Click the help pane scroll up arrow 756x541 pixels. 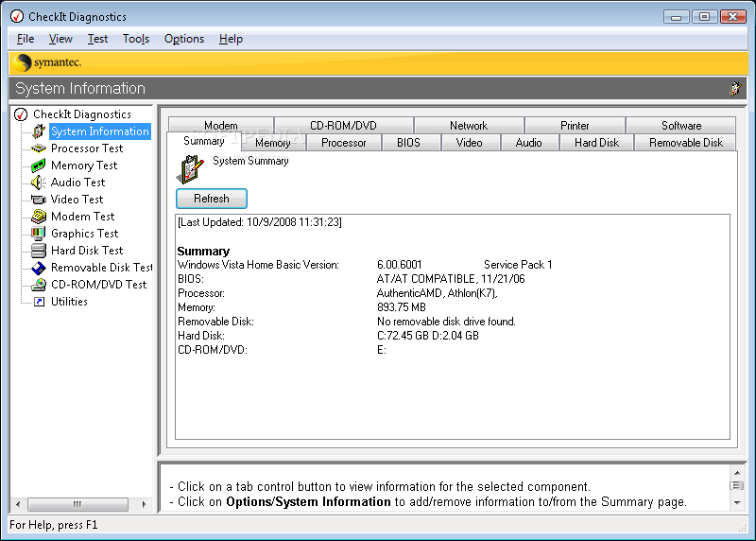click(x=737, y=473)
